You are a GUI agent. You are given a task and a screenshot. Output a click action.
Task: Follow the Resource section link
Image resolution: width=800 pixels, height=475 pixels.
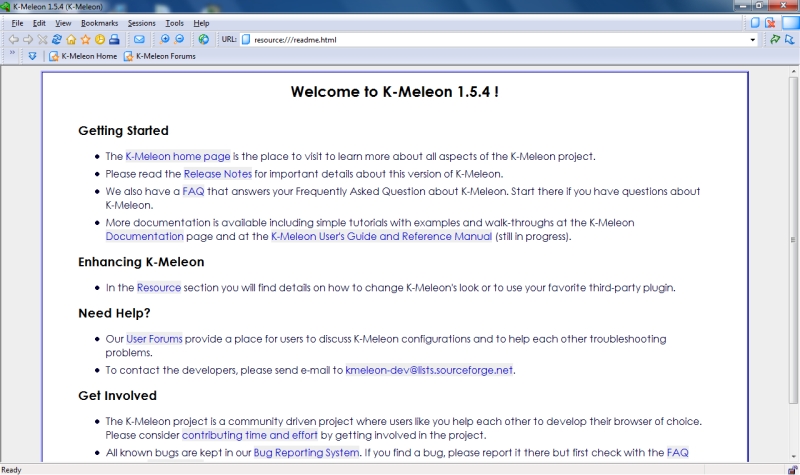tap(159, 287)
